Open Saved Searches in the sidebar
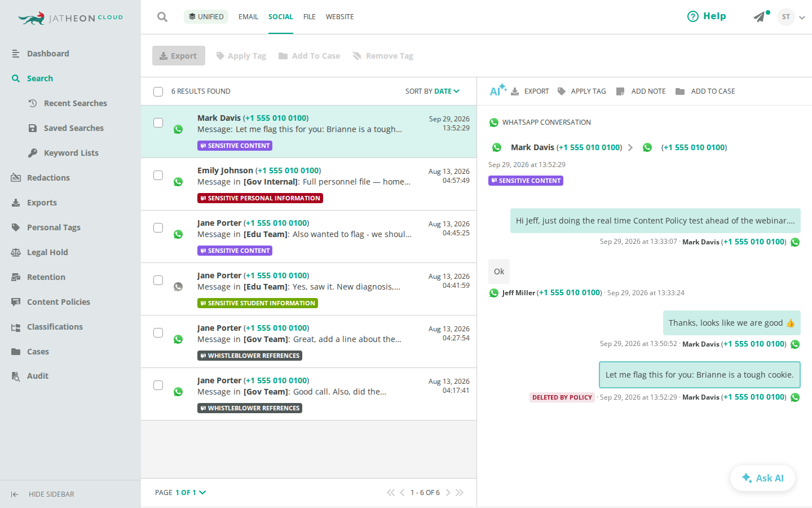This screenshot has width=812, height=508. (66, 128)
